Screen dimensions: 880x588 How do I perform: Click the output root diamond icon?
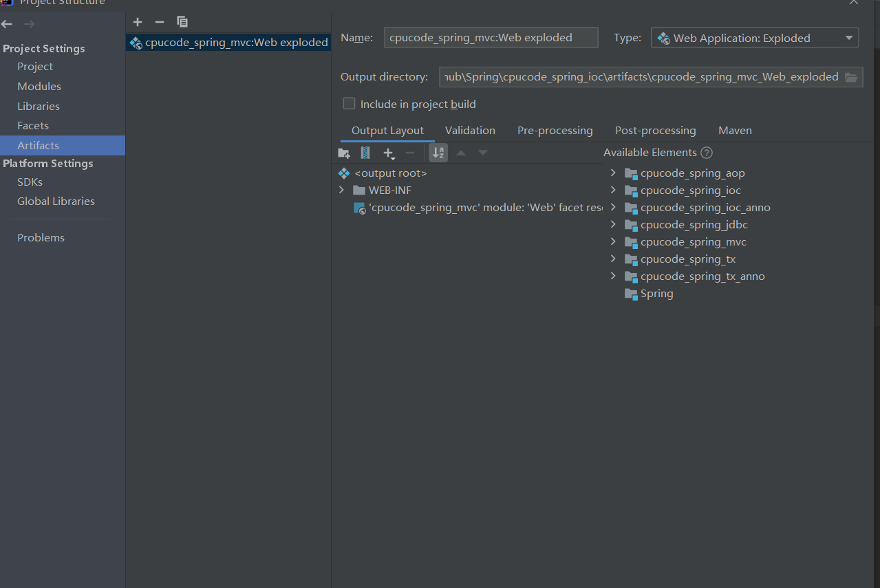[344, 173]
